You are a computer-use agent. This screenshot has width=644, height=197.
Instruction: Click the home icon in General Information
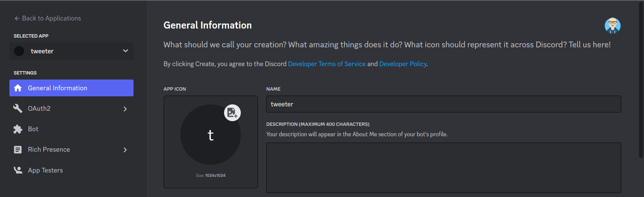point(18,88)
